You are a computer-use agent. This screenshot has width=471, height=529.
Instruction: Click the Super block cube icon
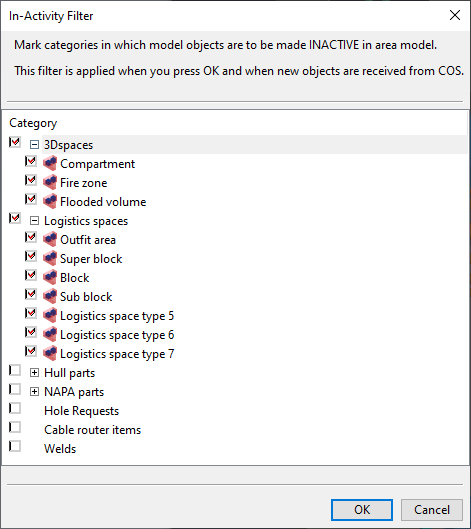tap(50, 258)
